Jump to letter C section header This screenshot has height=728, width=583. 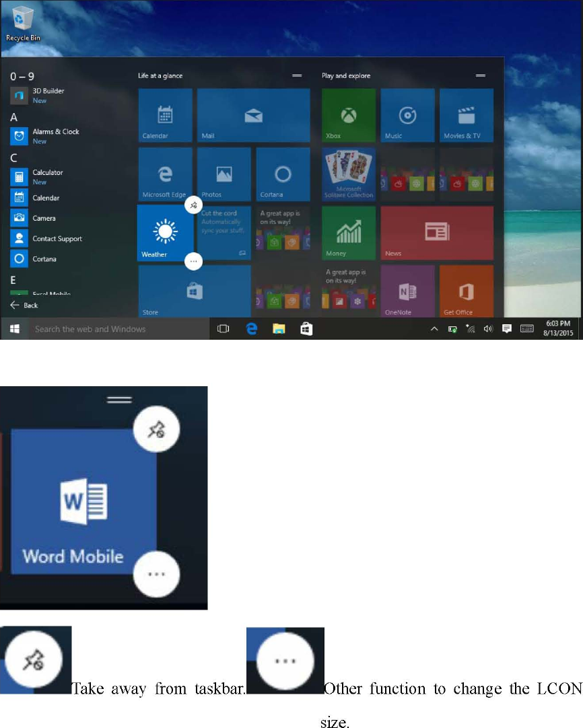click(14, 158)
